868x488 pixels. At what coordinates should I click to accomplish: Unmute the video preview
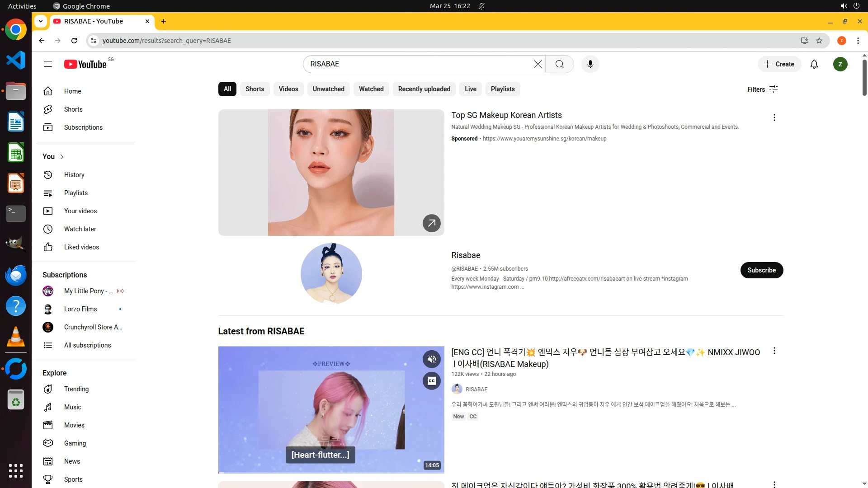431,359
